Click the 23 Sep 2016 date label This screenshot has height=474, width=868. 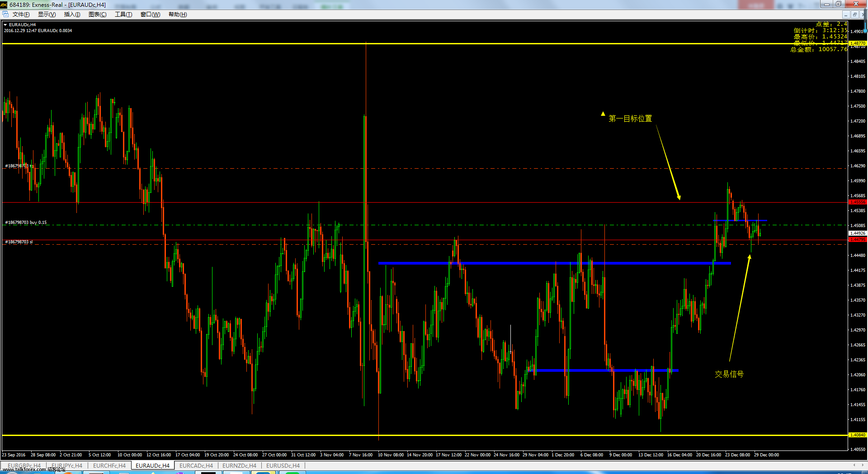(x=14, y=455)
